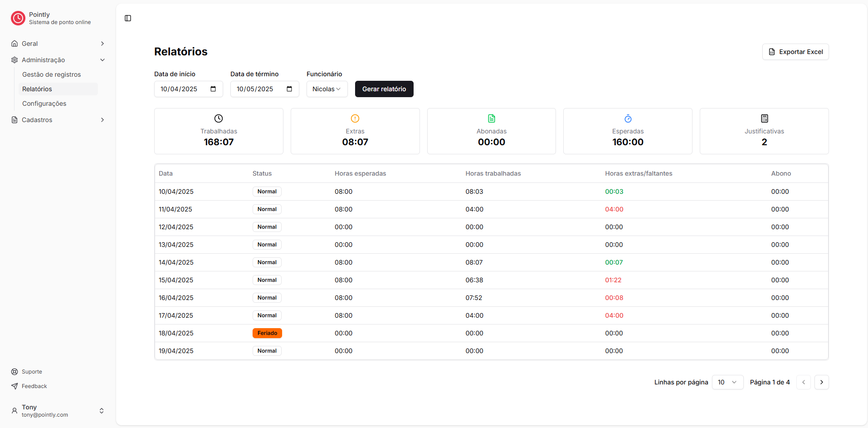
Task: Open Configurações in the sidebar
Action: click(x=44, y=103)
